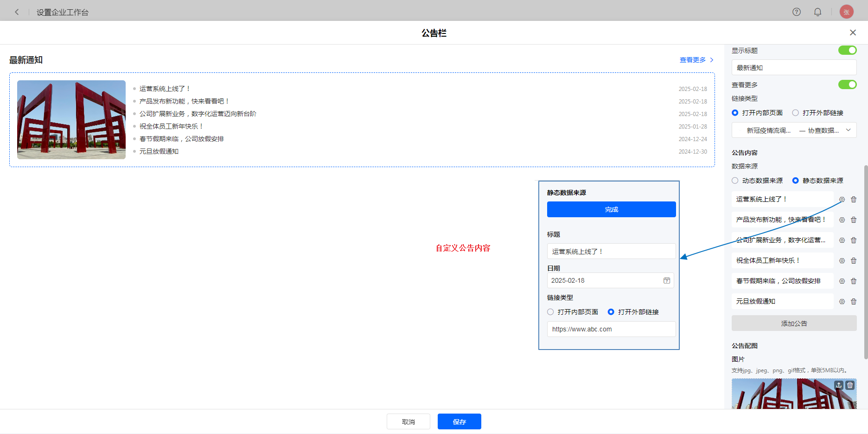Open settings for '祝全体员工新年快乐！' item
This screenshot has height=434, width=868.
coord(842,261)
